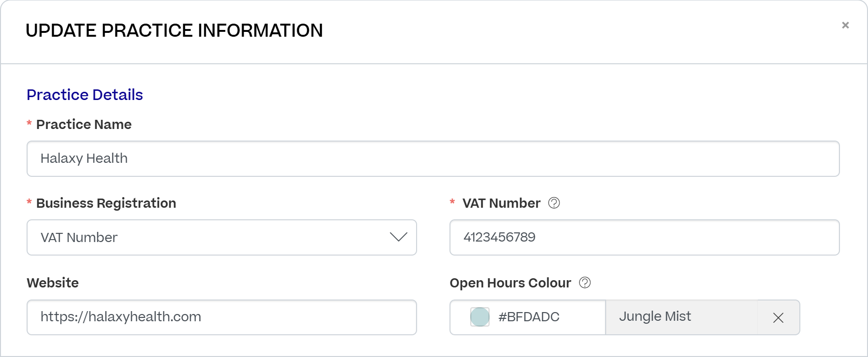Viewport: 868px width, 357px height.
Task: Click the Website URL input field
Action: coord(222,317)
